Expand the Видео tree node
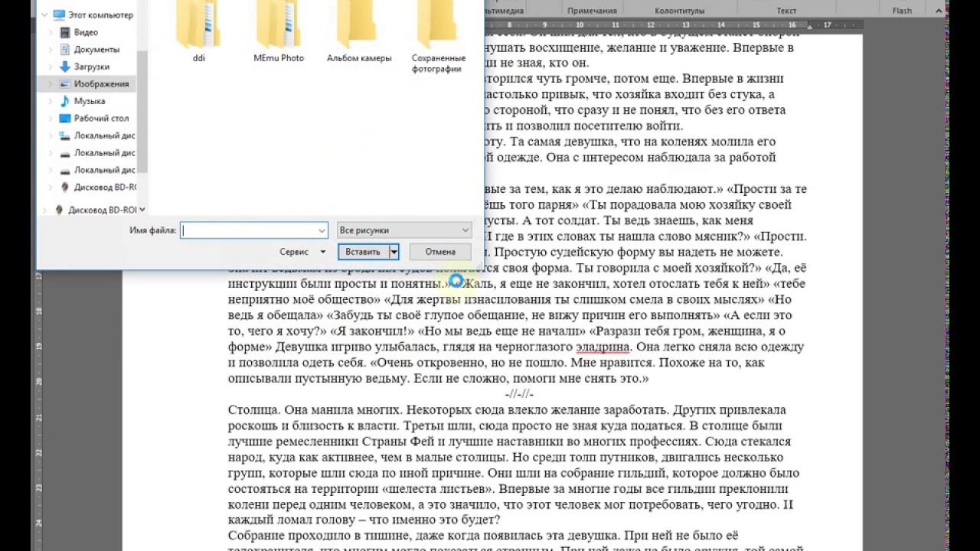This screenshot has width=980, height=551. point(51,32)
